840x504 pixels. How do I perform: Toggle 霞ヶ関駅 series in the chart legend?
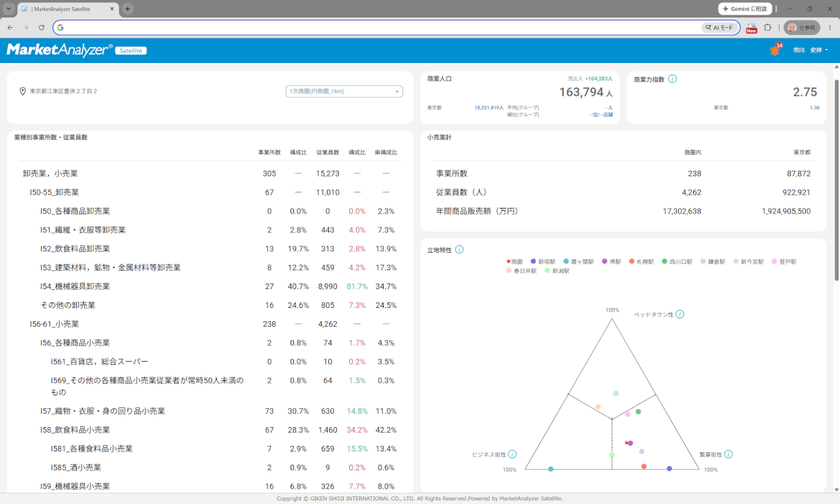[578, 261]
